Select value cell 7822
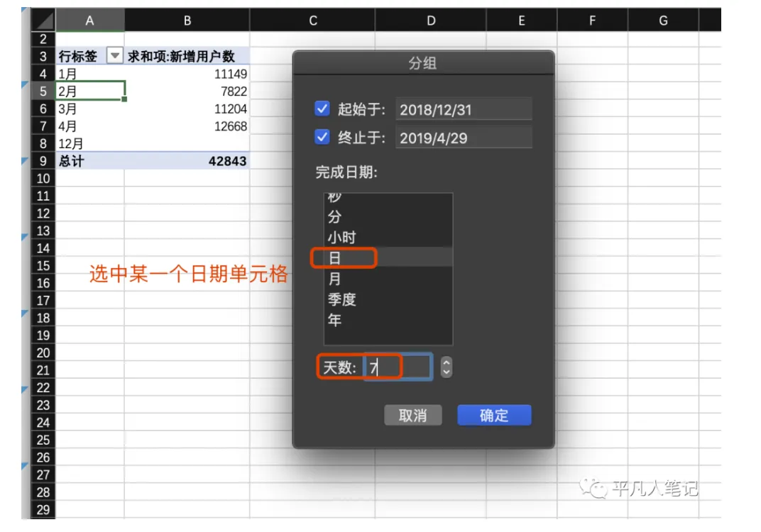The image size is (761, 532). (187, 92)
